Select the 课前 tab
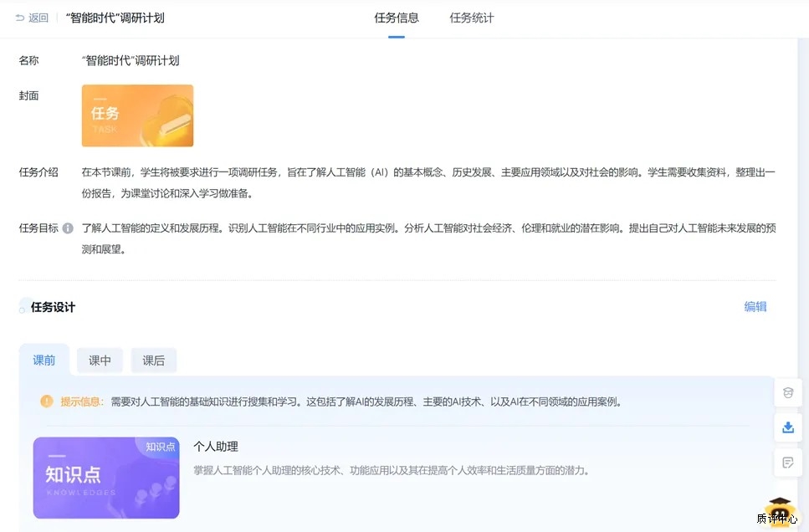The height and width of the screenshot is (532, 809). pyautogui.click(x=44, y=361)
